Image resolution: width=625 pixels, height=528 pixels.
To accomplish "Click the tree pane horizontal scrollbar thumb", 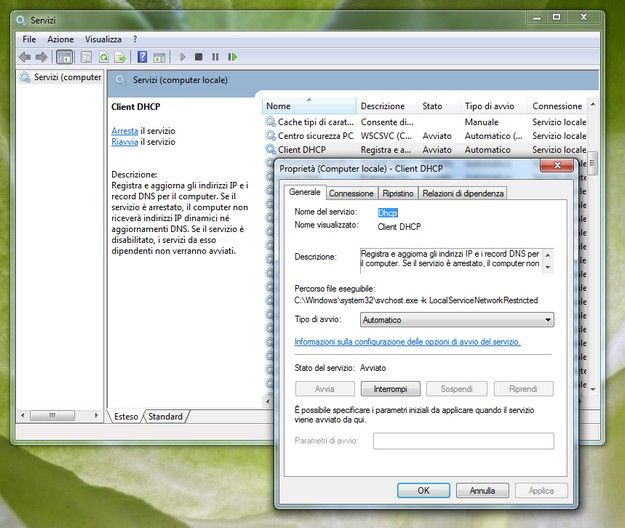I will 52,415.
